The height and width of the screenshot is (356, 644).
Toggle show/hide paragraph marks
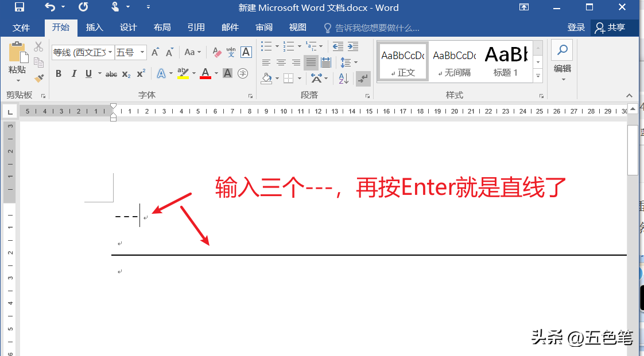pos(363,78)
